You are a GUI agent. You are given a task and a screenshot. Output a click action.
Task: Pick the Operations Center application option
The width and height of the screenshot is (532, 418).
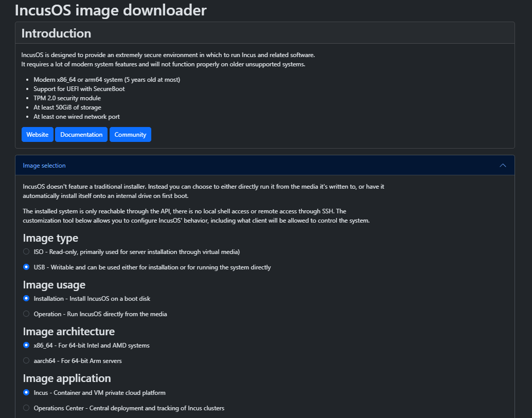(x=26, y=408)
